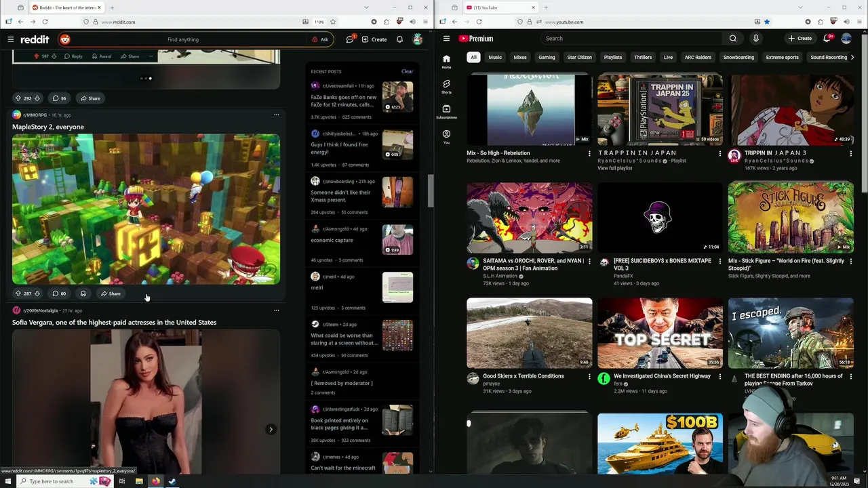The width and height of the screenshot is (868, 488).
Task: Click the Ask button in Reddit search
Action: point(320,39)
